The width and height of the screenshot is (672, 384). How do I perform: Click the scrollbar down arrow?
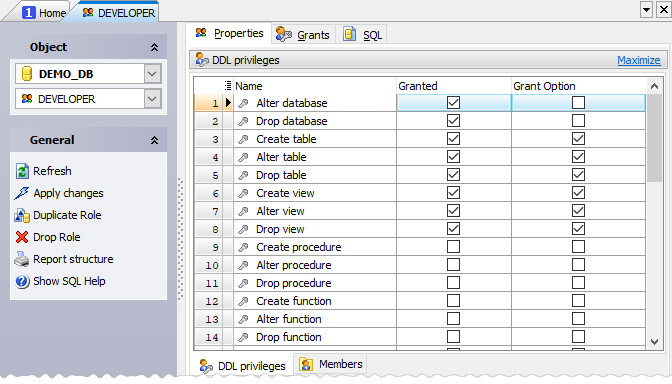(654, 342)
